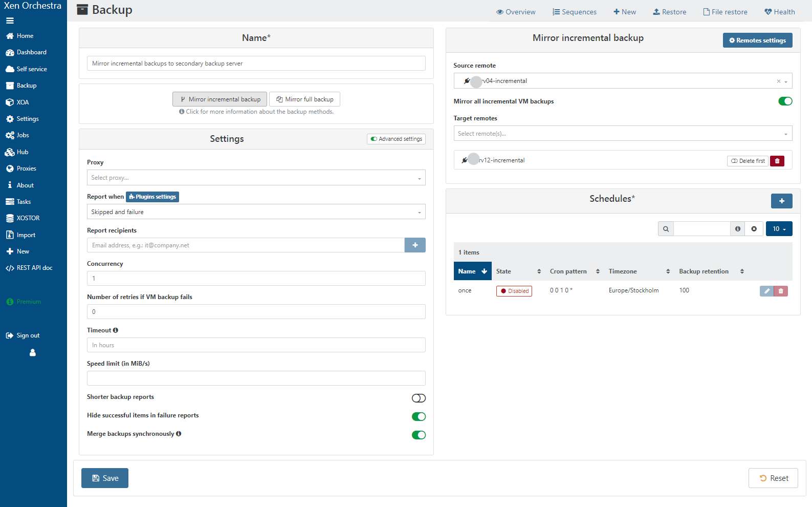Enable Shorter backup reports toggle
Image resolution: width=812 pixels, height=507 pixels.
(x=419, y=398)
